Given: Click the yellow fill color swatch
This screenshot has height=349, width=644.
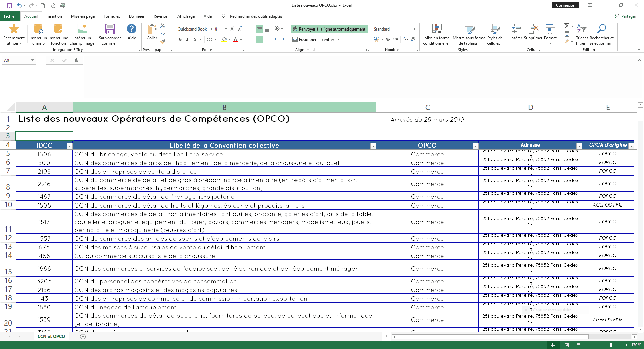Looking at the screenshot, I should coord(224,39).
